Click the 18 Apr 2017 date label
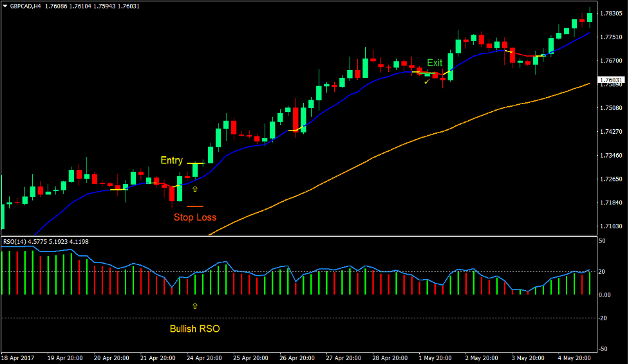The image size is (629, 364). [x=18, y=358]
